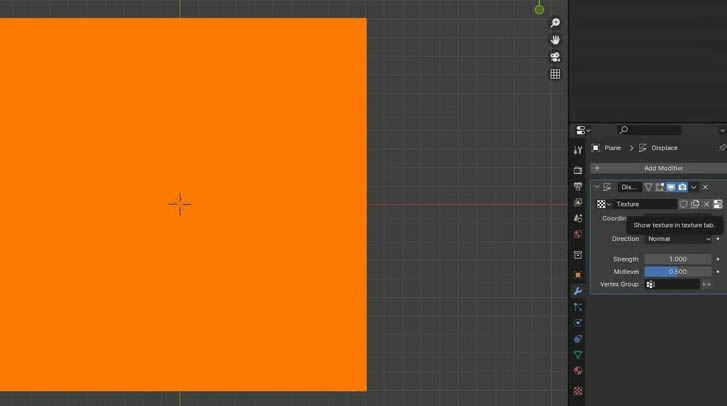The image size is (727, 406).
Task: Open the Physics properties tab
Action: point(578,323)
